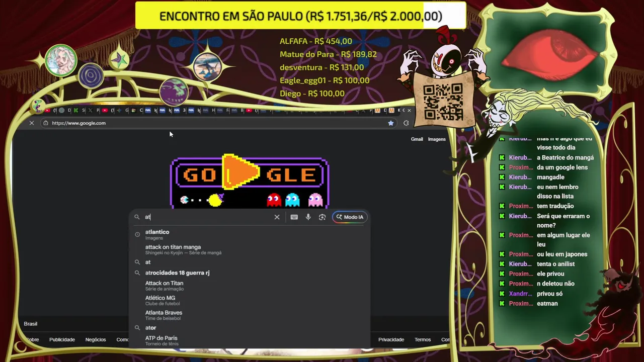Image resolution: width=644 pixels, height=362 pixels.
Task: Select the 'Atlético MG' suggestion
Action: tap(249, 300)
